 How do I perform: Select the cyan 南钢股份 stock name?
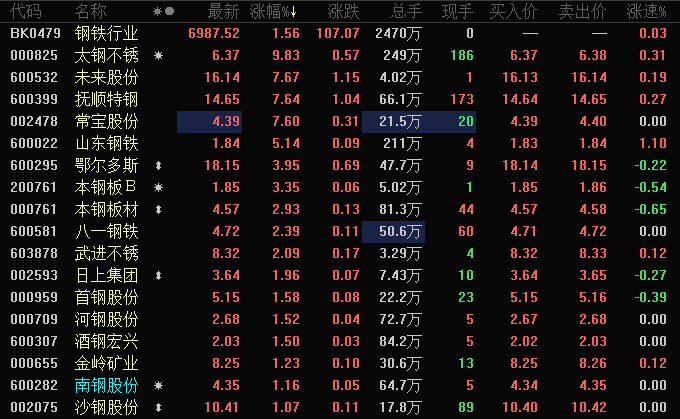pyautogui.click(x=106, y=385)
